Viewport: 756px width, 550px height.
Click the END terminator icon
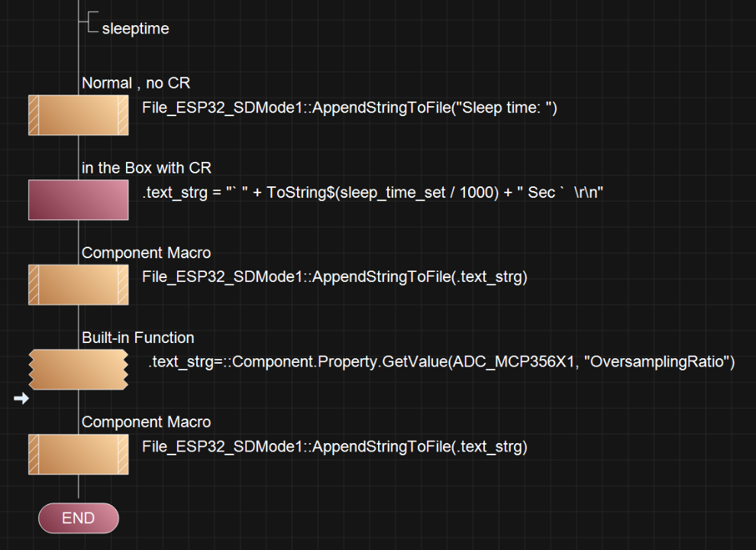[x=79, y=518]
